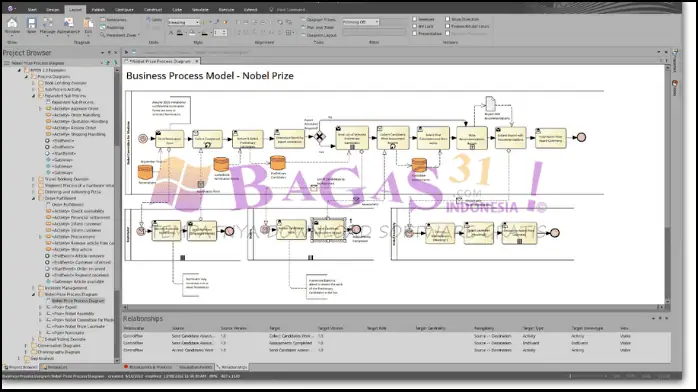698x392 pixels.
Task: Select the Nobel Prize Process Diagram document tab
Action: click(x=161, y=61)
